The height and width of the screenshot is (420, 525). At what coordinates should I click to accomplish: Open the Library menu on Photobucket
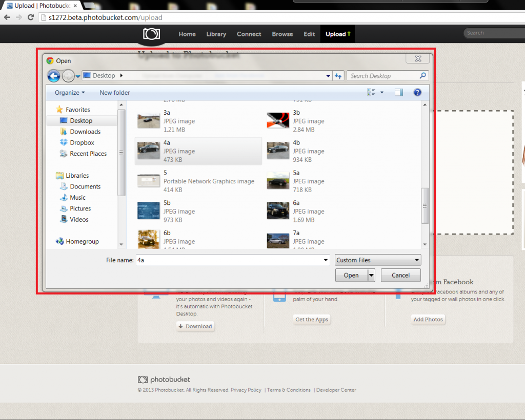216,34
